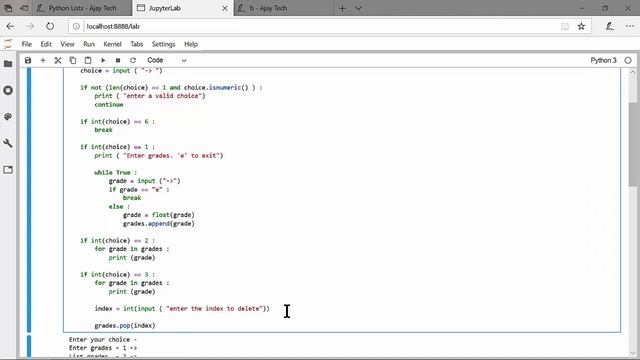Click the blue cell collapser bar
The width and height of the screenshot is (640, 360).
(29, 200)
